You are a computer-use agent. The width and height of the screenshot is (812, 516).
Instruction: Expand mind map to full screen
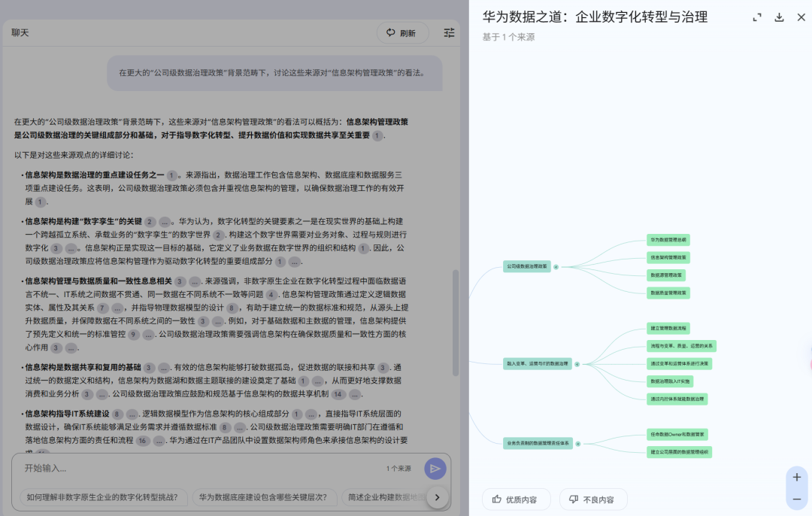[x=757, y=17]
